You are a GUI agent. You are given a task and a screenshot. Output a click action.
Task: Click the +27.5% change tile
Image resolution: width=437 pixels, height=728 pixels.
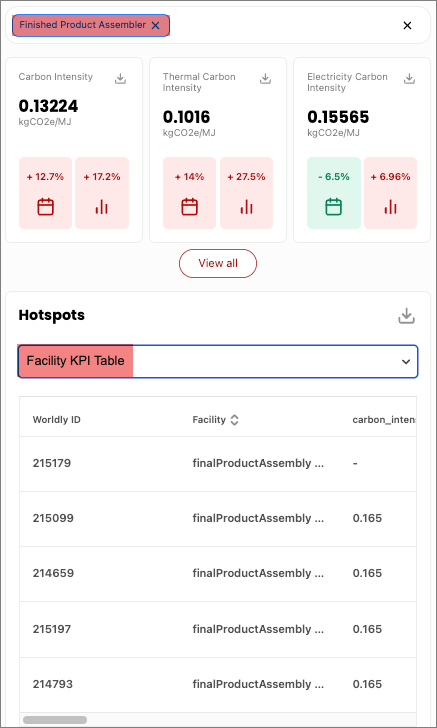(x=247, y=193)
